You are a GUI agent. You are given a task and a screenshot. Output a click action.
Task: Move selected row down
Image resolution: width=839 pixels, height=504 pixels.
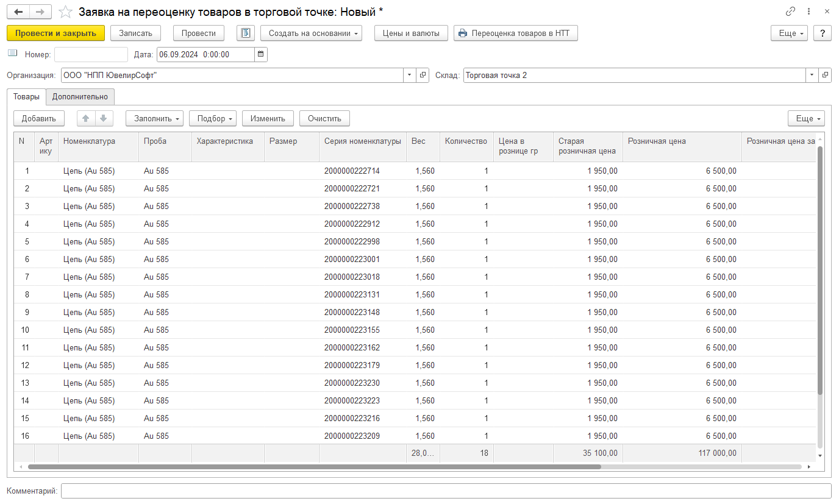click(104, 118)
